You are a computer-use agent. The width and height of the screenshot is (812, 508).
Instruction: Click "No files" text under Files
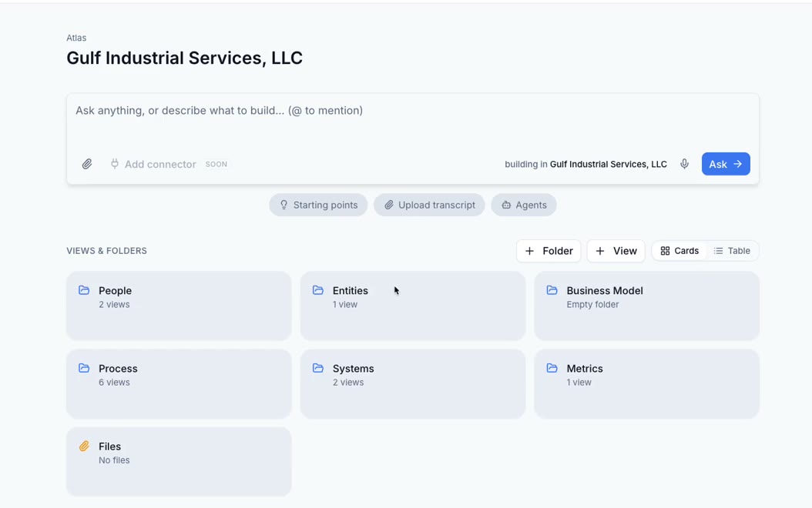coord(115,460)
